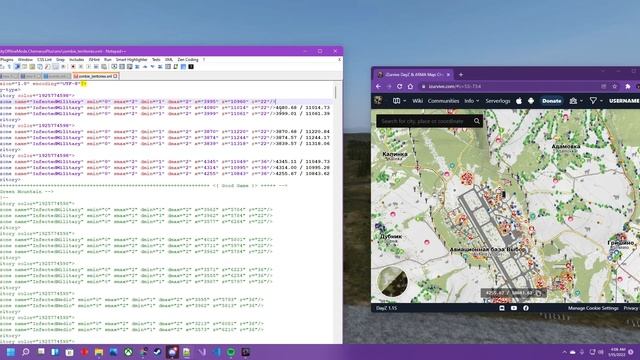Expand the building layers dropdown
640x360 pixels.
[576, 101]
